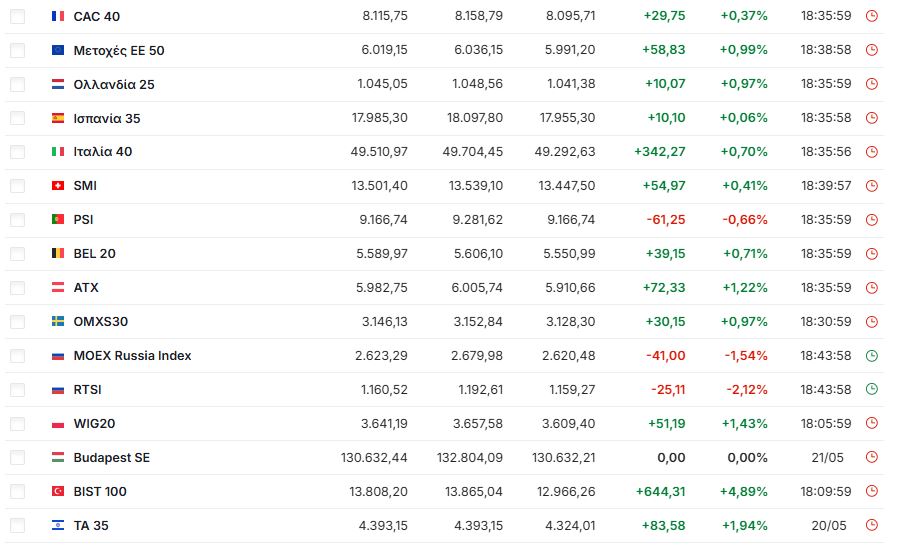This screenshot has height=545, width=907.
Task: Click green clock icon in MOEX Russia Index row
Action: pos(871,356)
